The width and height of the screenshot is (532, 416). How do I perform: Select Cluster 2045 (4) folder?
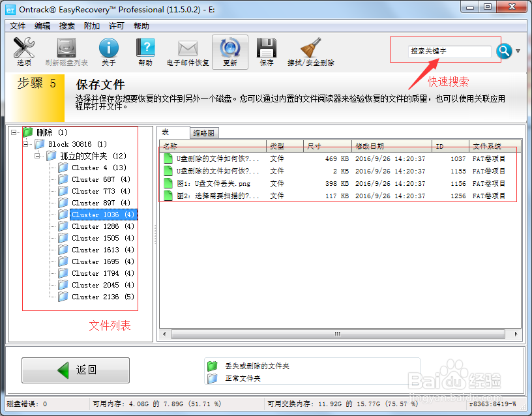point(96,285)
